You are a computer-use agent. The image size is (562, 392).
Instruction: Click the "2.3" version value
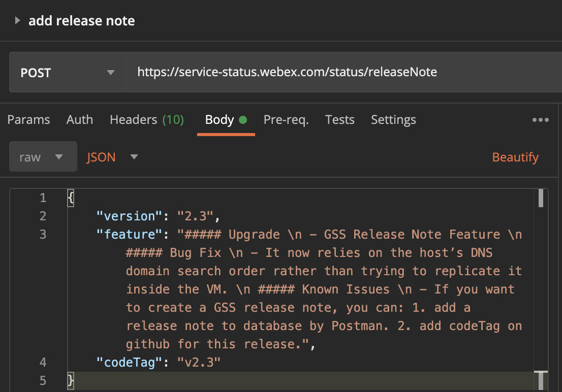[x=195, y=216]
